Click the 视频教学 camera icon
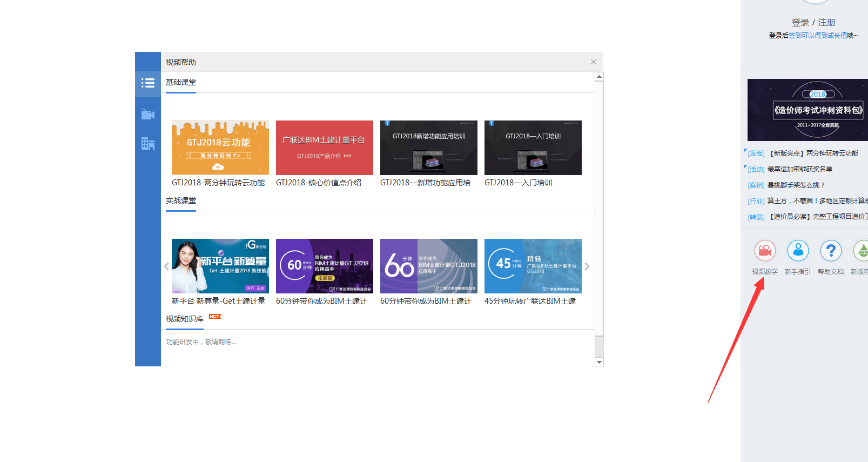868x462 pixels. (765, 251)
